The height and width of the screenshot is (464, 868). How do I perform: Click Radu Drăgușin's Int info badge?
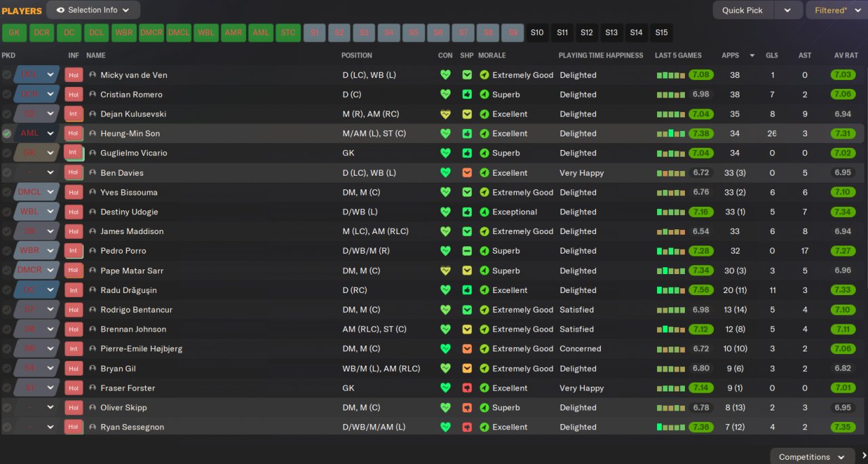click(x=73, y=290)
